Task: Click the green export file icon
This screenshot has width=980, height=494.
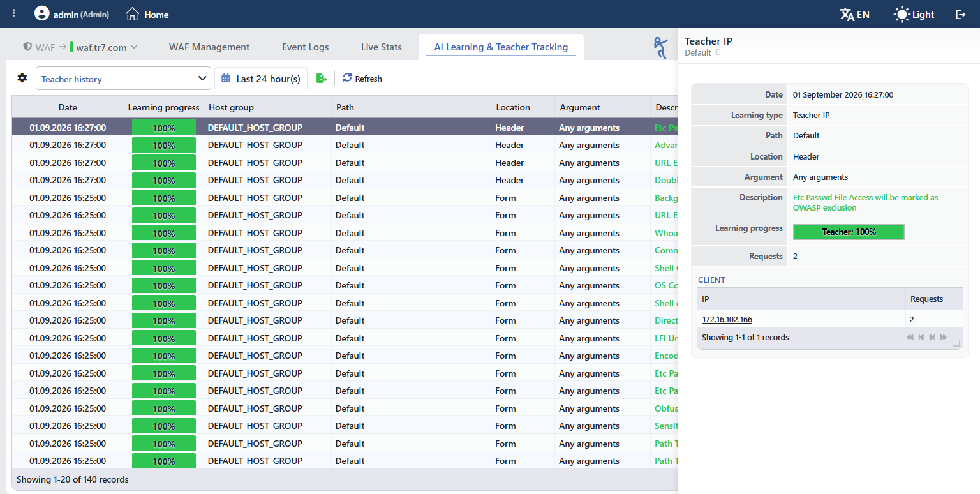Action: [322, 79]
